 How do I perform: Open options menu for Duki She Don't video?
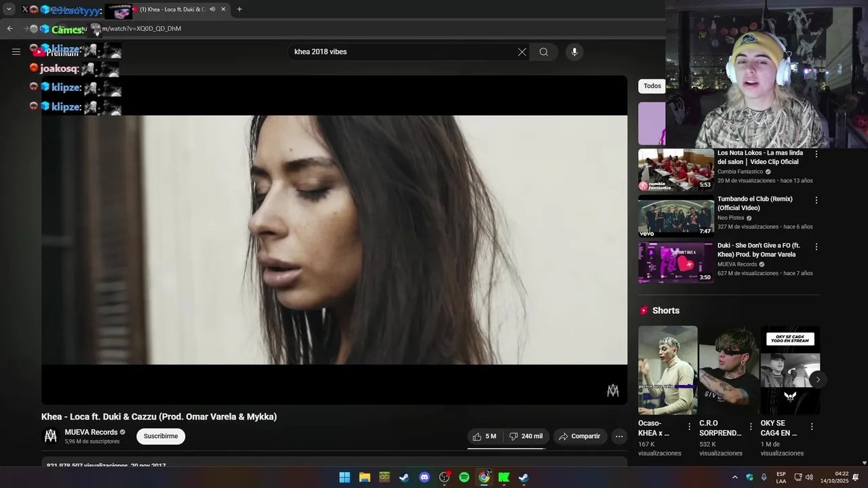pos(816,247)
